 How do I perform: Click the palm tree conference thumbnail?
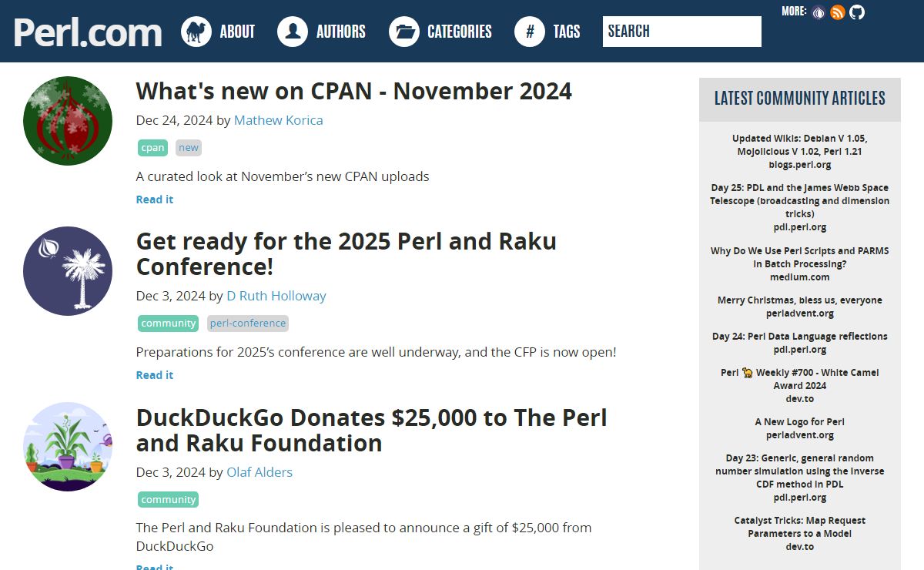pyautogui.click(x=68, y=271)
